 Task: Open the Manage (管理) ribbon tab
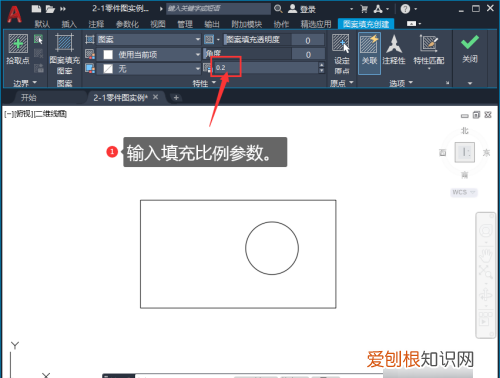tap(185, 24)
